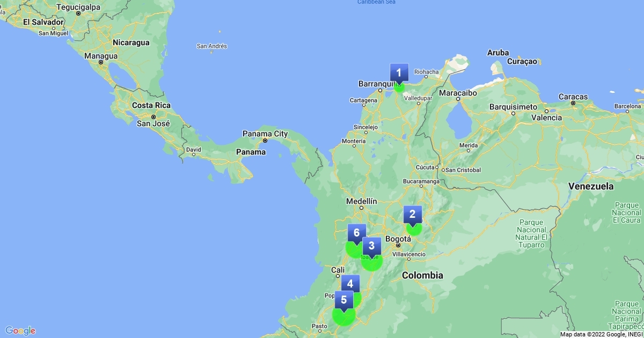
Task: Open map marker number 3
Action: (371, 246)
